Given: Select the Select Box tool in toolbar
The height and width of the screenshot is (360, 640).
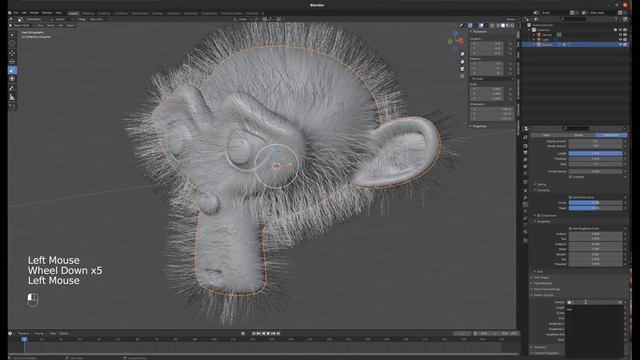Looking at the screenshot, I should [12, 35].
